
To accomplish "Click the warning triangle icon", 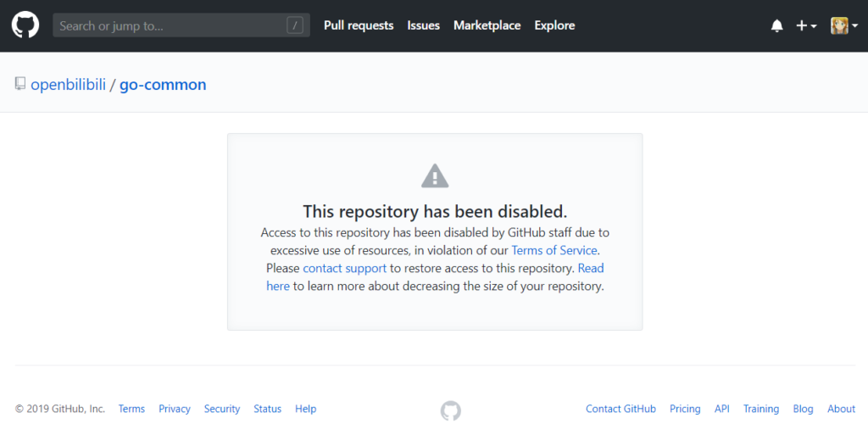I will 434,176.
